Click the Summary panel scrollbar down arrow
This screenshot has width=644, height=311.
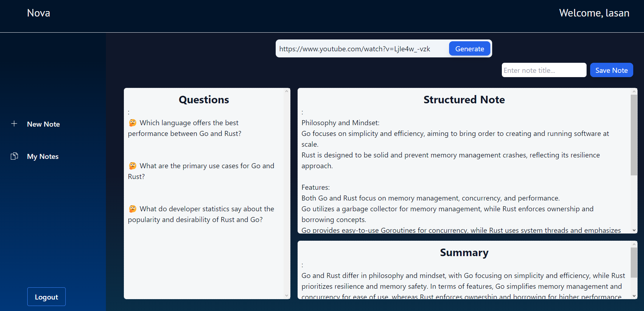click(x=634, y=296)
